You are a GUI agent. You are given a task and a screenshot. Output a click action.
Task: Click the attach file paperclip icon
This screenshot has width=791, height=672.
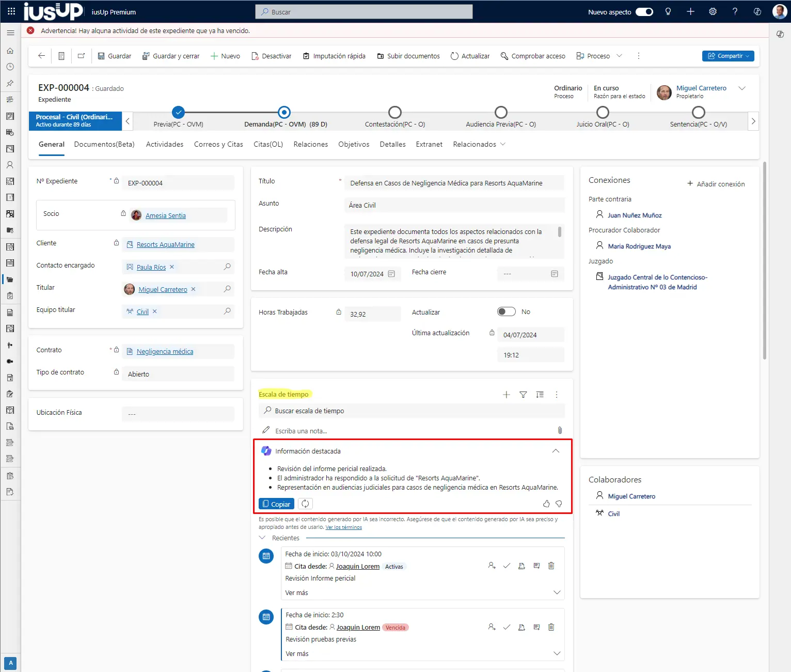pos(560,430)
